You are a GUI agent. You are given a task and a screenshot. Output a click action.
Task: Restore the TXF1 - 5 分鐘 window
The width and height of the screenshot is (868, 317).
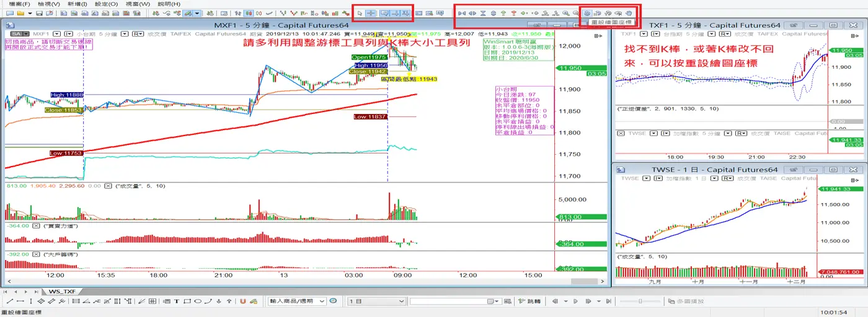coord(833,25)
